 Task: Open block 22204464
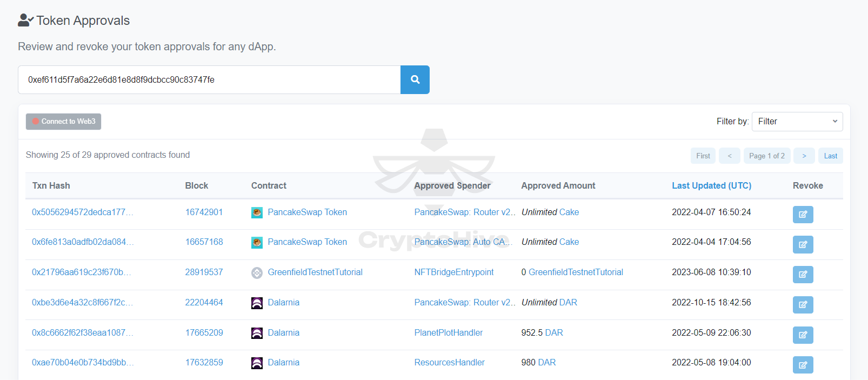[x=204, y=302]
